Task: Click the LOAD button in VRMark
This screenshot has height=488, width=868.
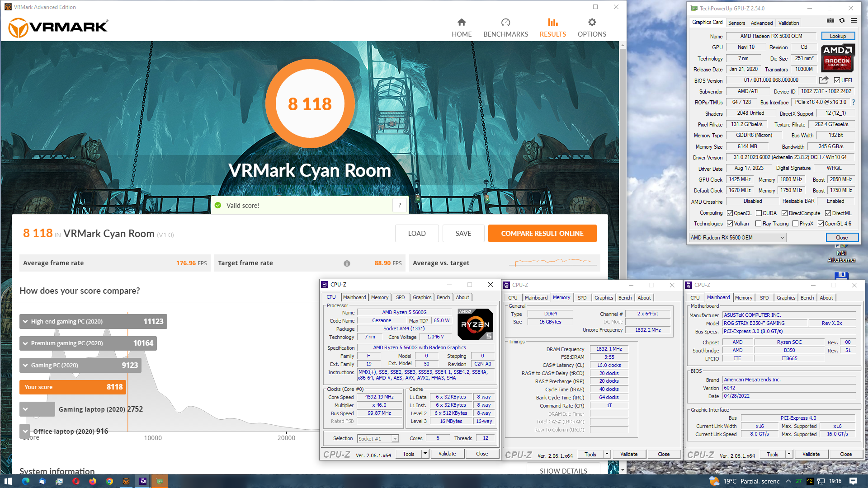Action: pyautogui.click(x=417, y=234)
